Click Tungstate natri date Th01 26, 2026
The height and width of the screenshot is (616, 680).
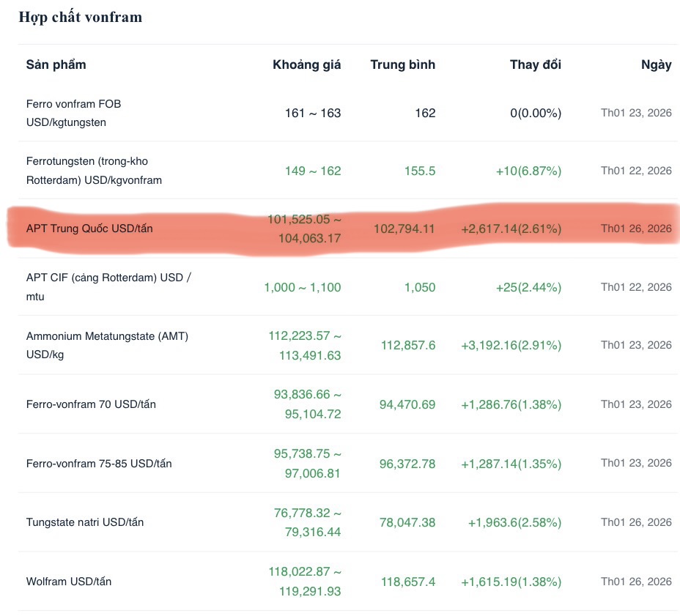click(635, 522)
